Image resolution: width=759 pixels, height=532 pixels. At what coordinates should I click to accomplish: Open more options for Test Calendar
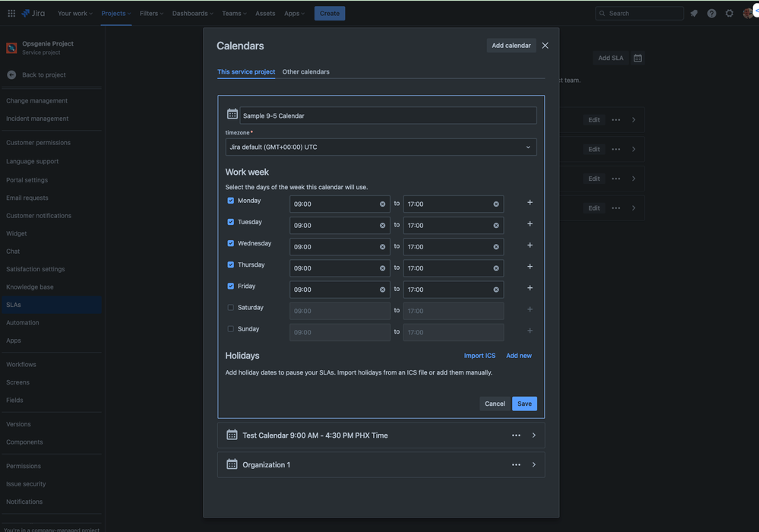[x=517, y=435]
